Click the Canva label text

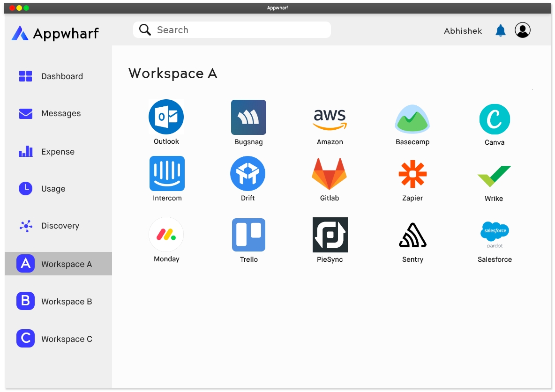[x=495, y=142]
